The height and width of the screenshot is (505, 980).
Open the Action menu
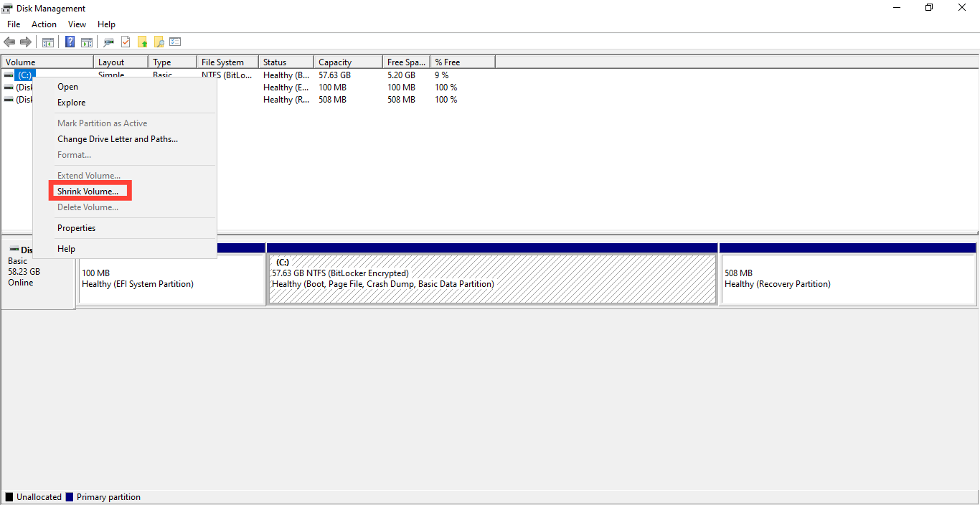click(x=44, y=24)
